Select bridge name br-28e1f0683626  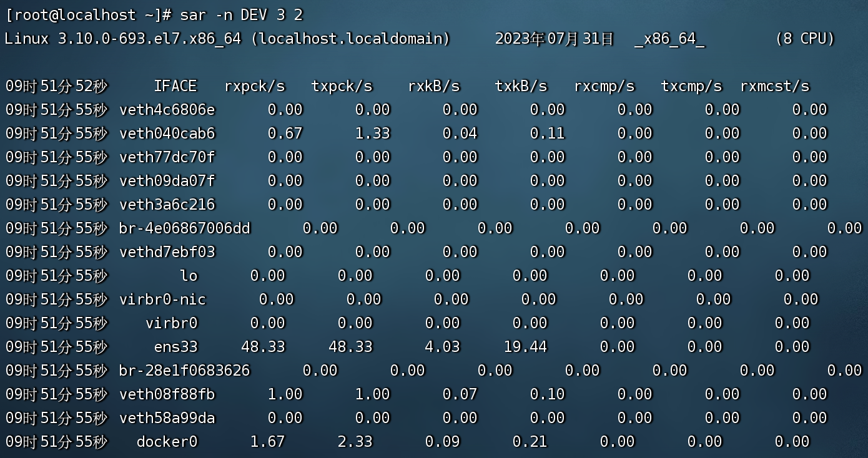[x=185, y=371]
